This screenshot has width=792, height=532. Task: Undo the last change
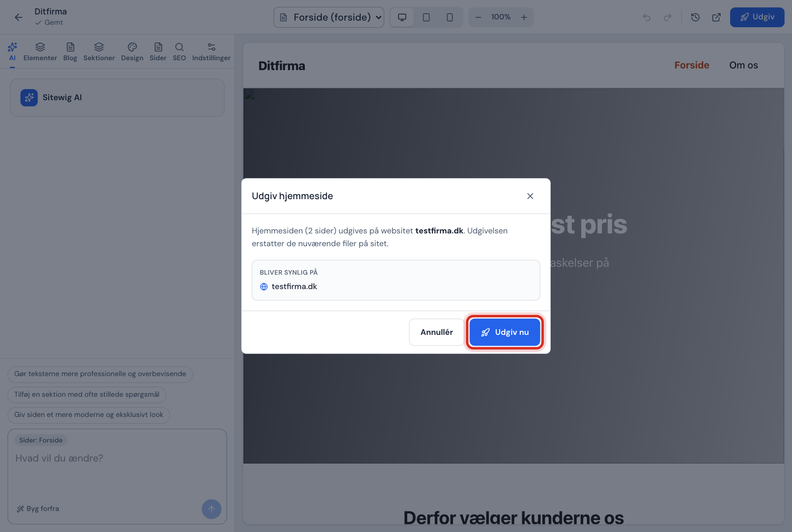tap(646, 17)
